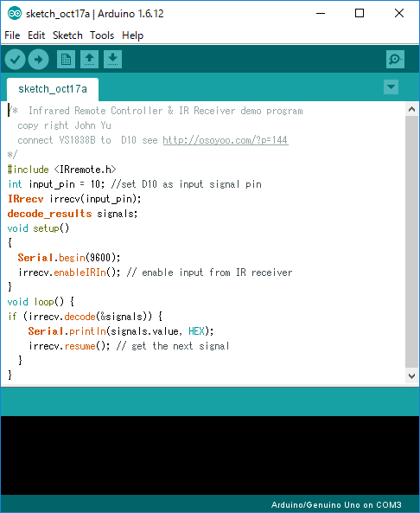The width and height of the screenshot is (420, 513).
Task: Click 'decode_results signals;' line
Action: click(73, 214)
